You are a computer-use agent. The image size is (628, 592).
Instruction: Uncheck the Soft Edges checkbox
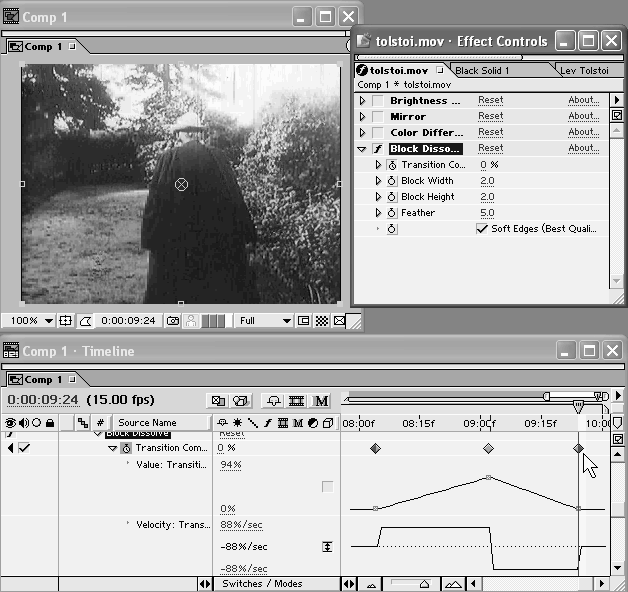click(482, 229)
